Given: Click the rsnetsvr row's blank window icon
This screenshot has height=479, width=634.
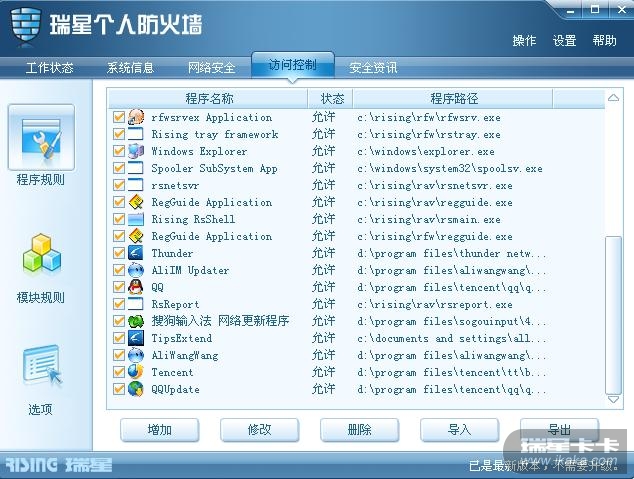Looking at the screenshot, I should (136, 185).
